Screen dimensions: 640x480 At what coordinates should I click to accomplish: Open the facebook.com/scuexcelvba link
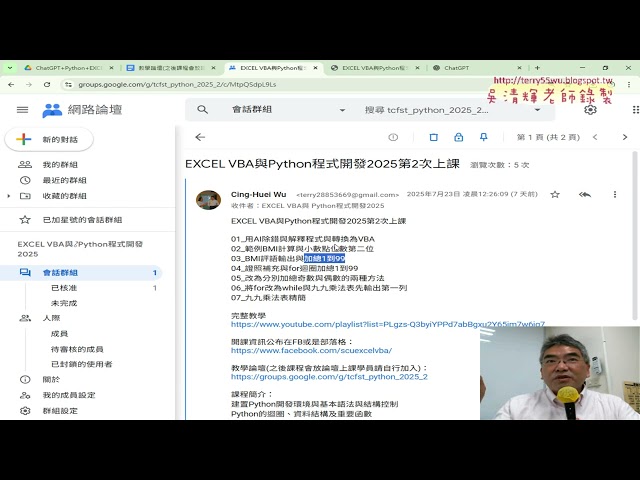coord(311,351)
